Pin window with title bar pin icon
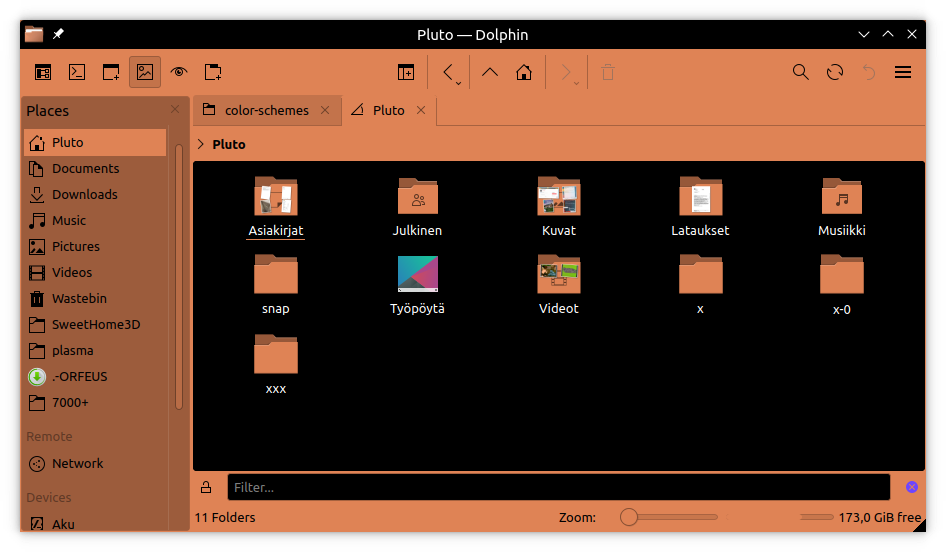 pos(58,34)
